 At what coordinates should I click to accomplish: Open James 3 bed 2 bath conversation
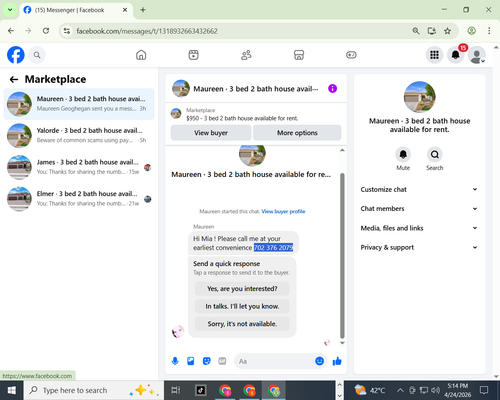pos(79,167)
